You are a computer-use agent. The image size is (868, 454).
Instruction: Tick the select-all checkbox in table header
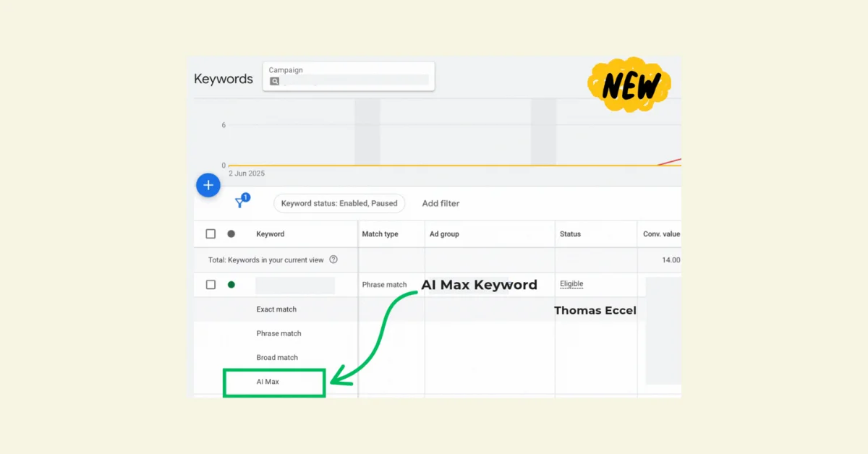(x=210, y=234)
